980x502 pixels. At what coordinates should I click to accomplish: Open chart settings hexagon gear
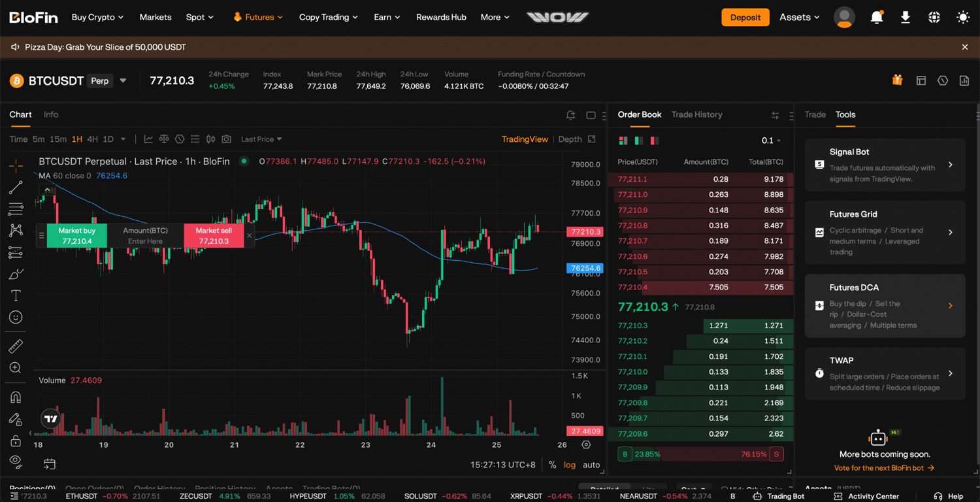(586, 444)
